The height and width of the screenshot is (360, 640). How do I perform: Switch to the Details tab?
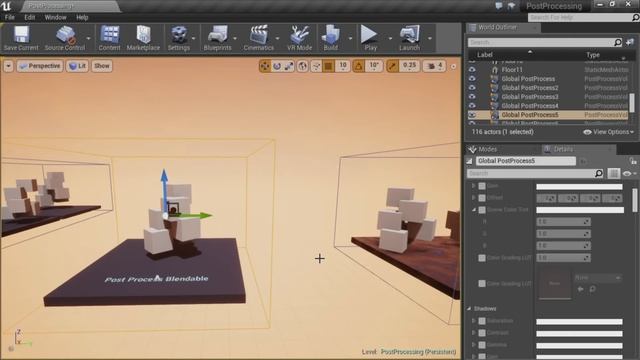[x=563, y=149]
